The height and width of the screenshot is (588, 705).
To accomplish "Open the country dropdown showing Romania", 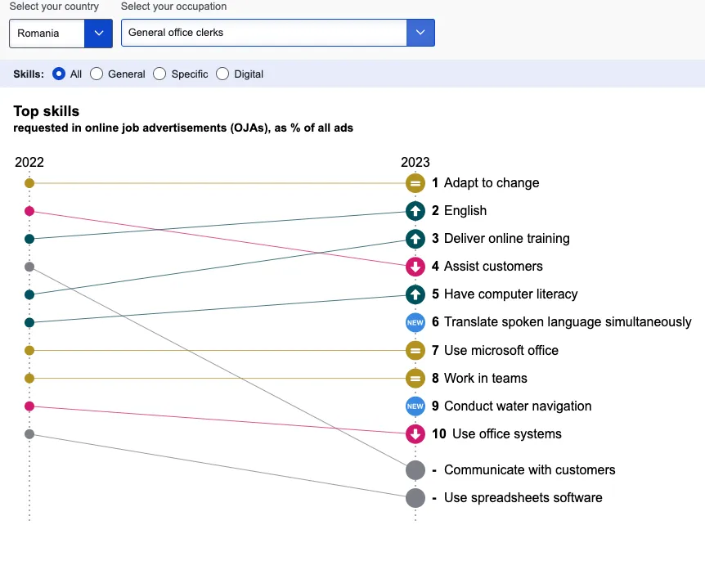I will point(61,34).
